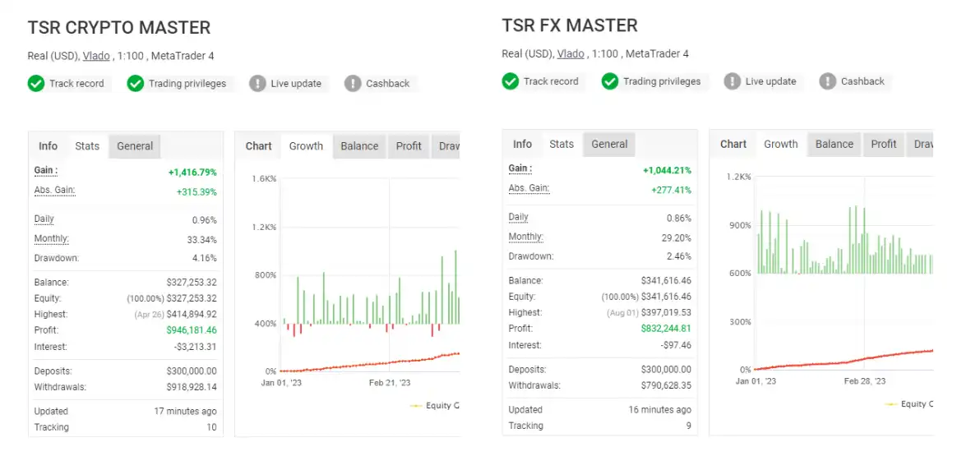Show the Balance chart for TSR FX Master
Image resolution: width=980 pixels, height=456 pixels.
(x=834, y=144)
